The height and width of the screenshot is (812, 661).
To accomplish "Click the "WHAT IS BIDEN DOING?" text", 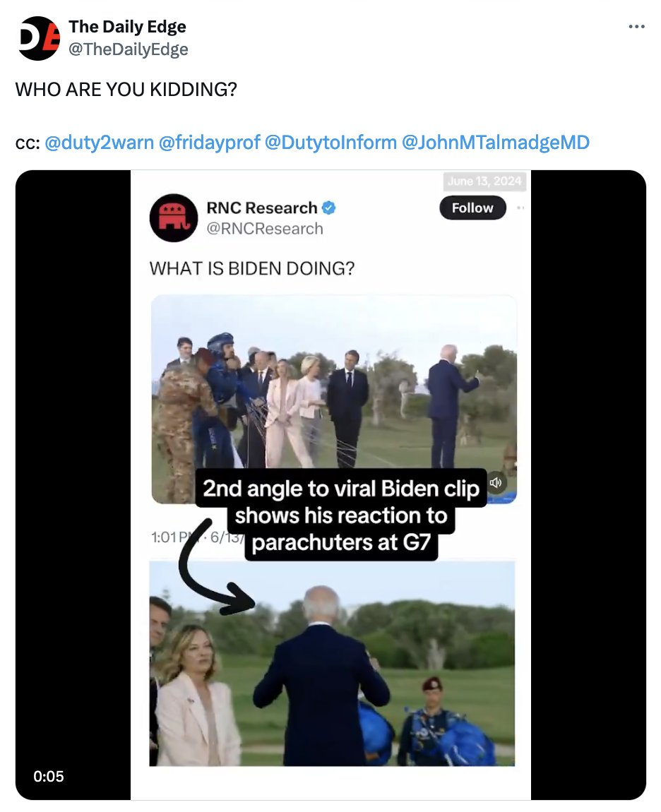I will [251, 269].
